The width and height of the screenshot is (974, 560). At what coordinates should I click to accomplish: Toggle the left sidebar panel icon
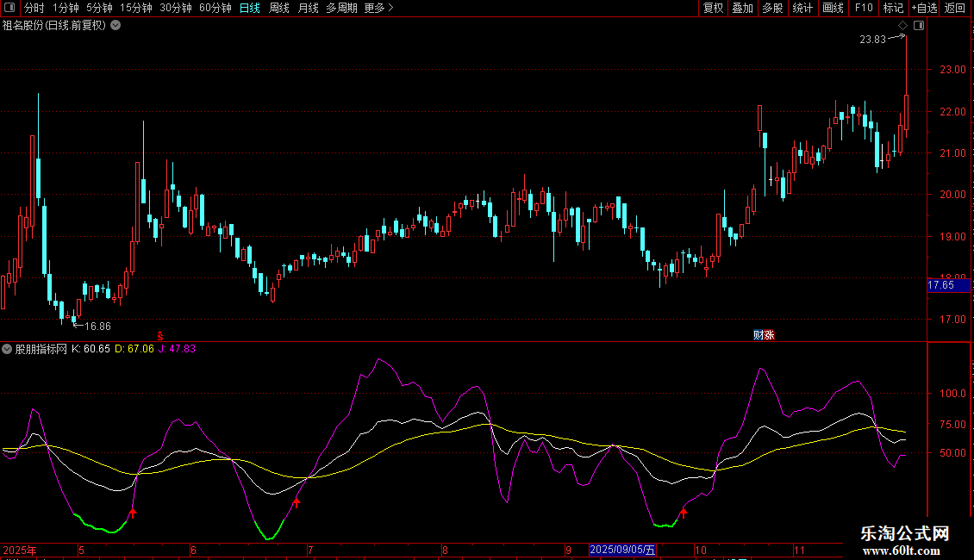pos(9,8)
